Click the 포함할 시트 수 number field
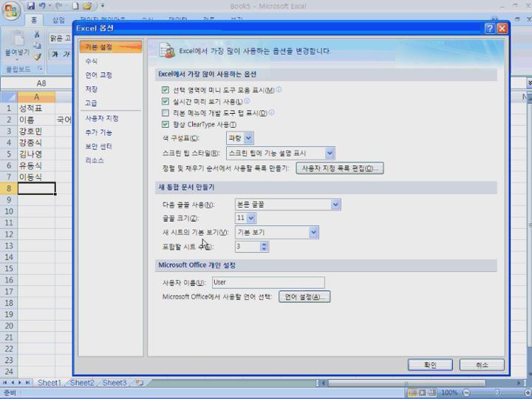 [248, 247]
